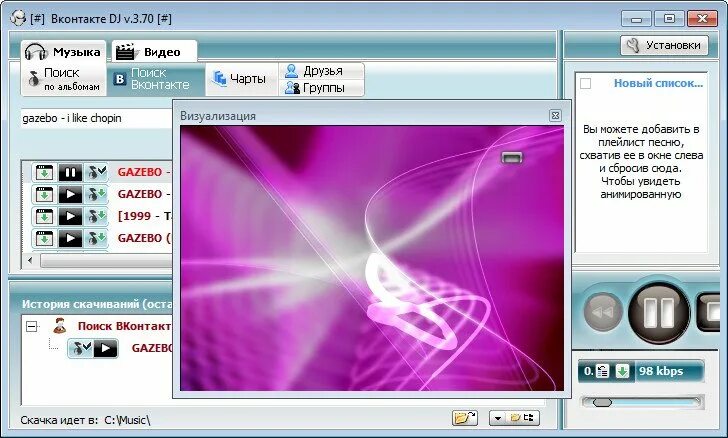
Task: Click the folder tree structure icon
Action: point(528,418)
